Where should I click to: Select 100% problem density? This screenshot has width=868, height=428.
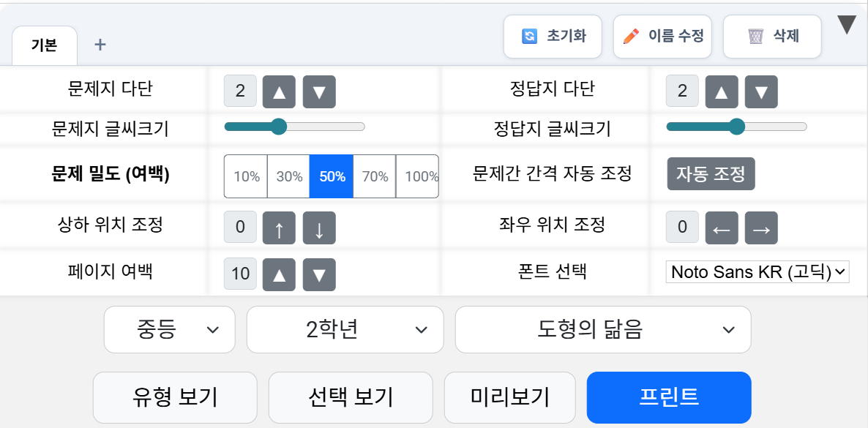click(x=417, y=176)
